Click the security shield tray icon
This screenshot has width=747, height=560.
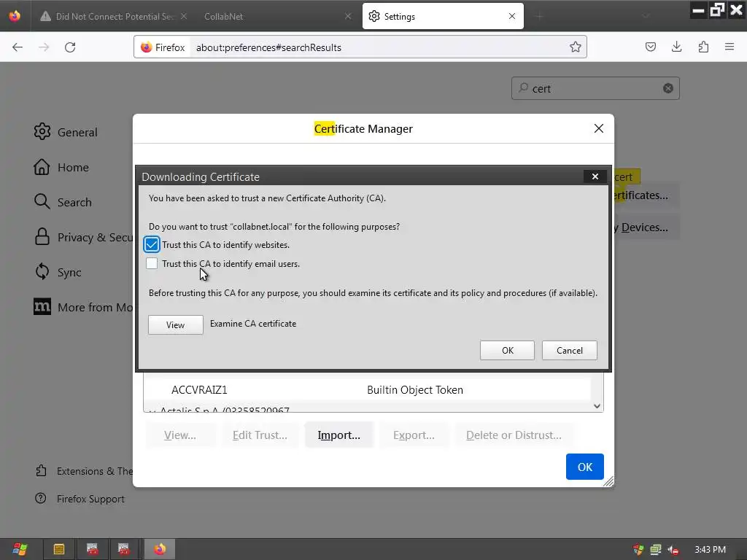[638, 550]
